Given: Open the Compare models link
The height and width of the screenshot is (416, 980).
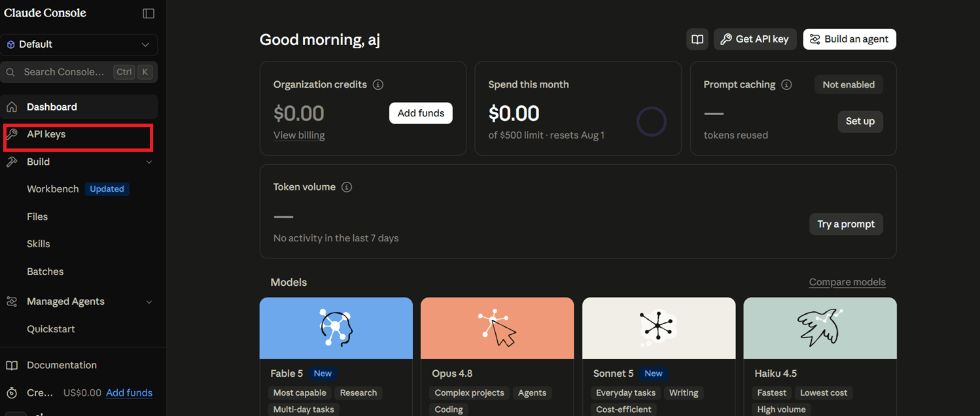Looking at the screenshot, I should [x=847, y=283].
